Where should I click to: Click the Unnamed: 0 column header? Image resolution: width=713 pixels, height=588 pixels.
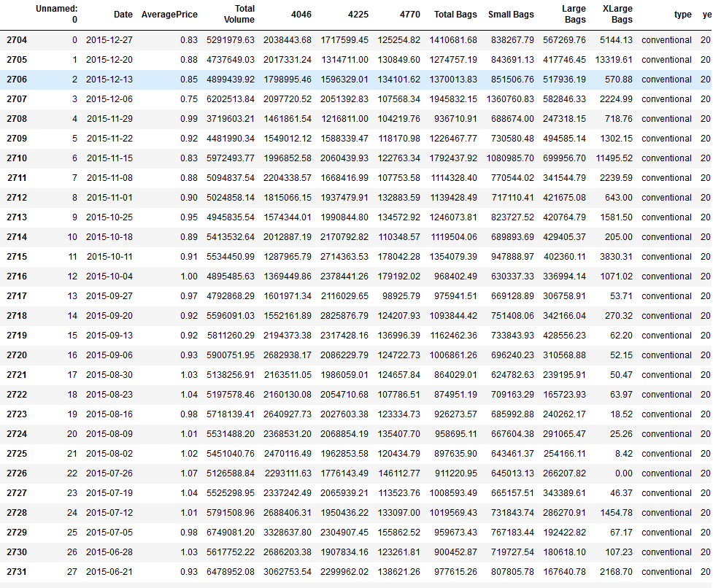(x=57, y=14)
